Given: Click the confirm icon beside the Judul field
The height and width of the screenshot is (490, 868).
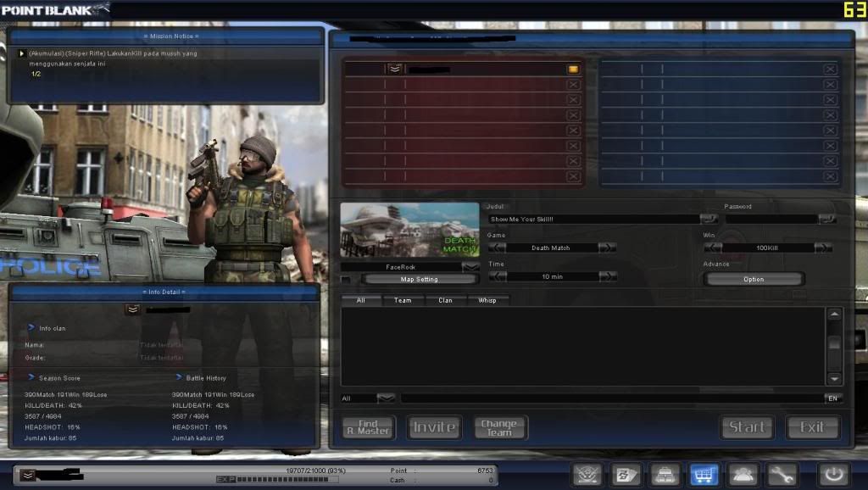Looking at the screenshot, I should [x=709, y=219].
